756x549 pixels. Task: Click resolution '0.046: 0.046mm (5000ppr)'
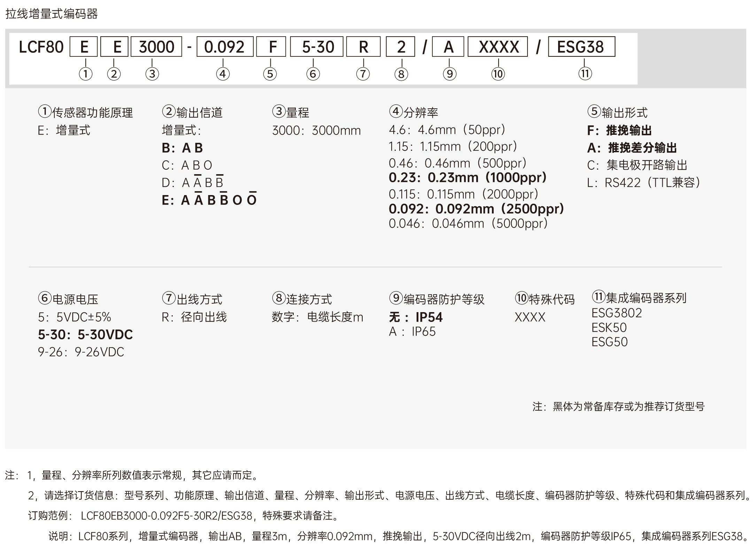[468, 224]
